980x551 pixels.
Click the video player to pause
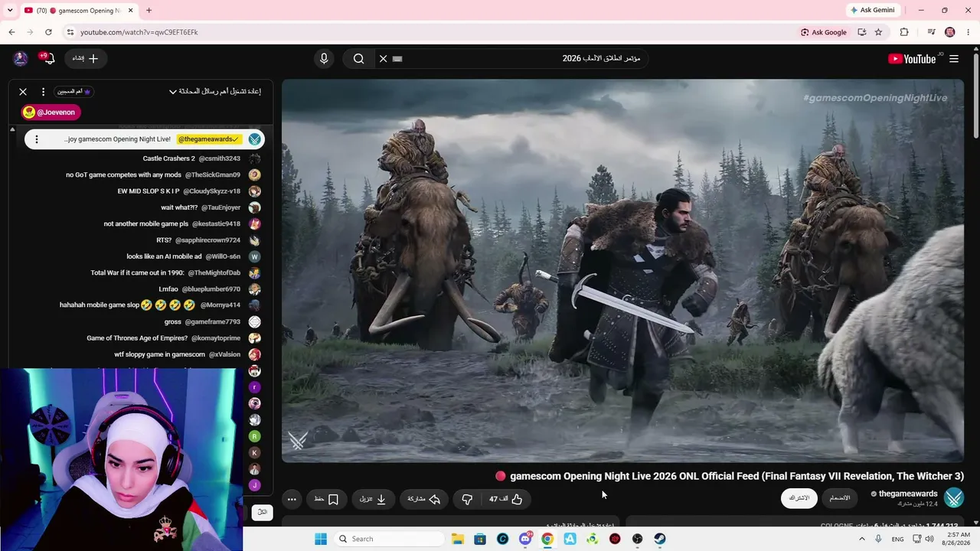coord(622,271)
